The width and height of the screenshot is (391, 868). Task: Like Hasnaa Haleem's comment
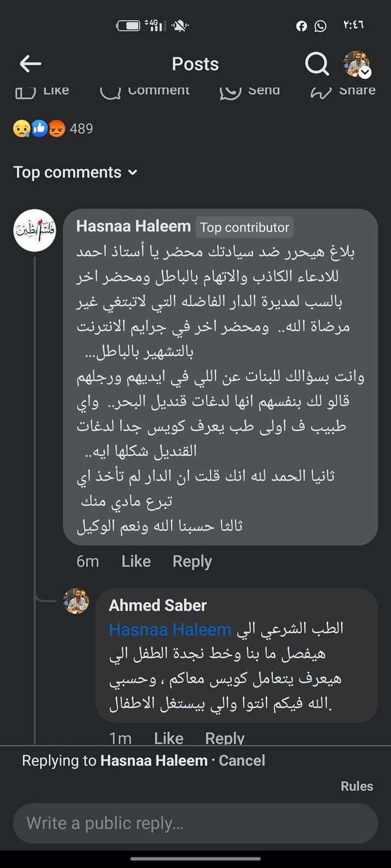[136, 561]
